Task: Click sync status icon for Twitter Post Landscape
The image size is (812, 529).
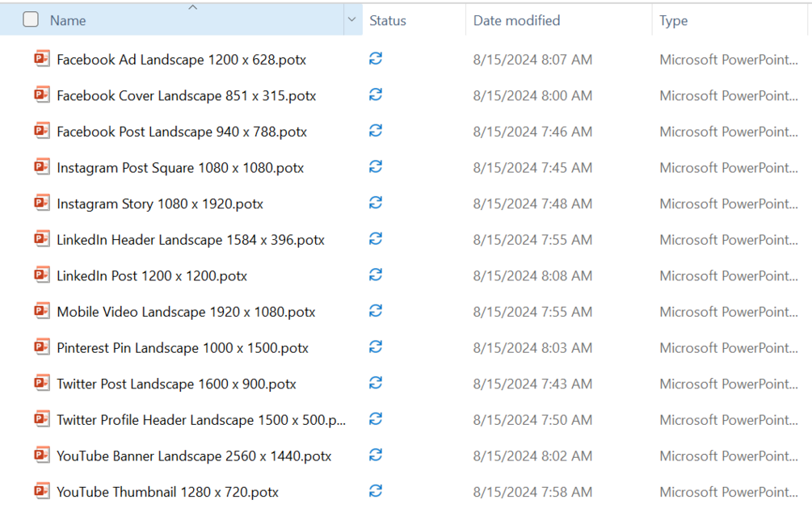Action: pos(376,383)
